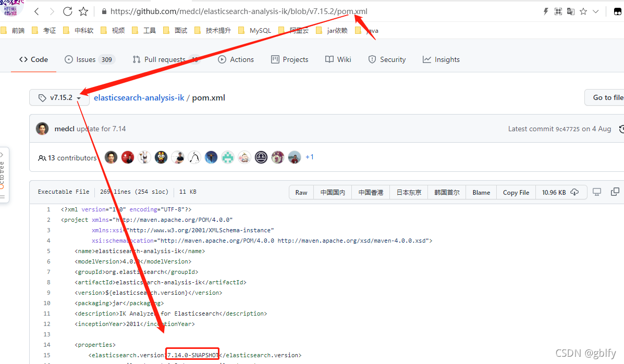Open the Pull requests tab
This screenshot has height=364, width=624.
point(166,59)
